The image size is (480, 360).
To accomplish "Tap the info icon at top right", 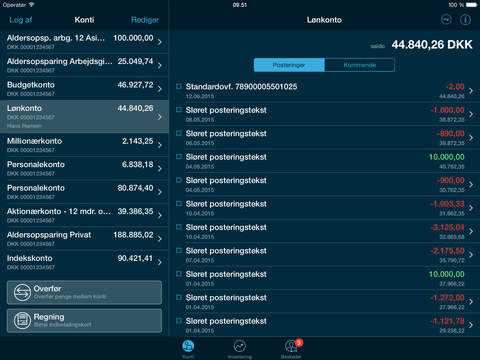I will click(465, 20).
